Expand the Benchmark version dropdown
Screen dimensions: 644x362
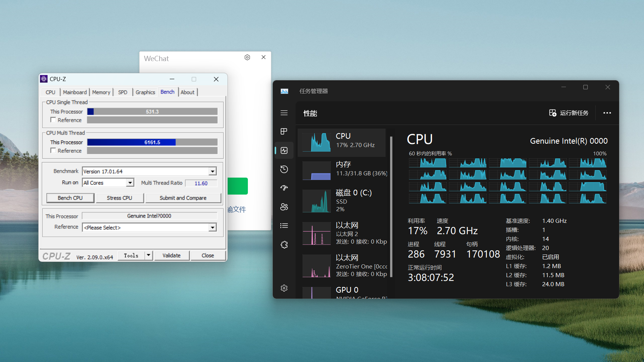(x=213, y=172)
